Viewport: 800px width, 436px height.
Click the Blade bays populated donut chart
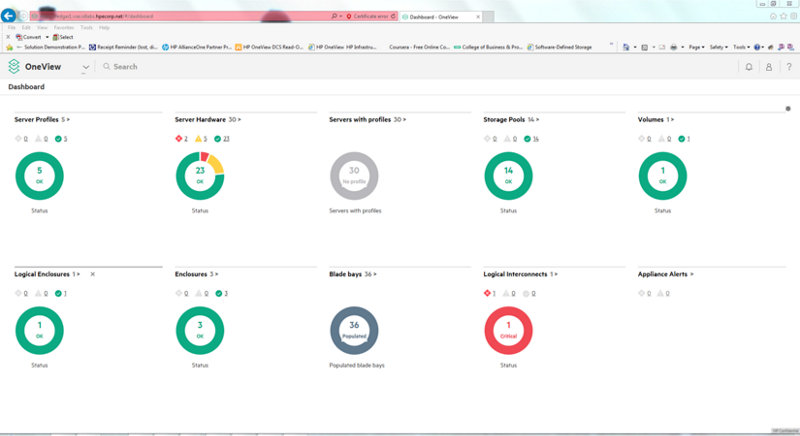[354, 331]
